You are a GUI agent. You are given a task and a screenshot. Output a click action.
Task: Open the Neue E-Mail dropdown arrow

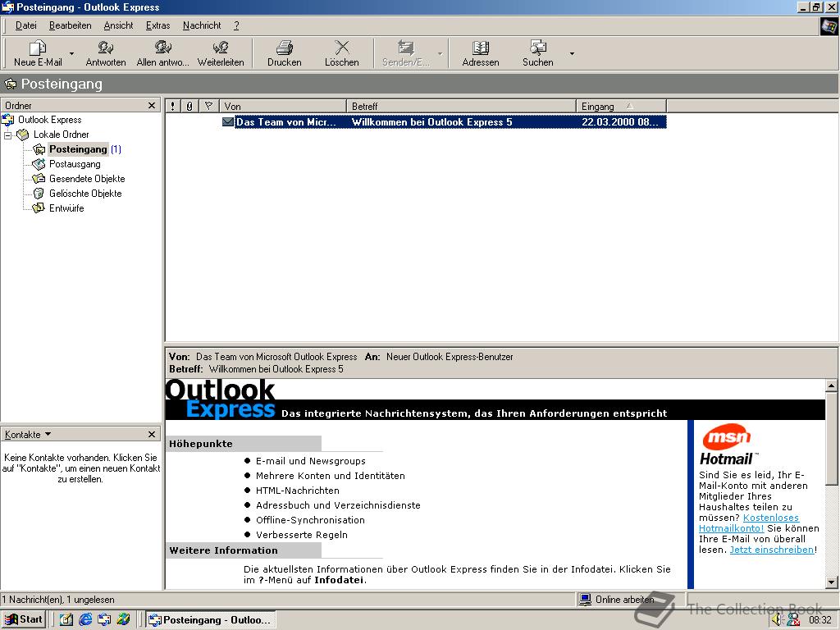coord(72,53)
